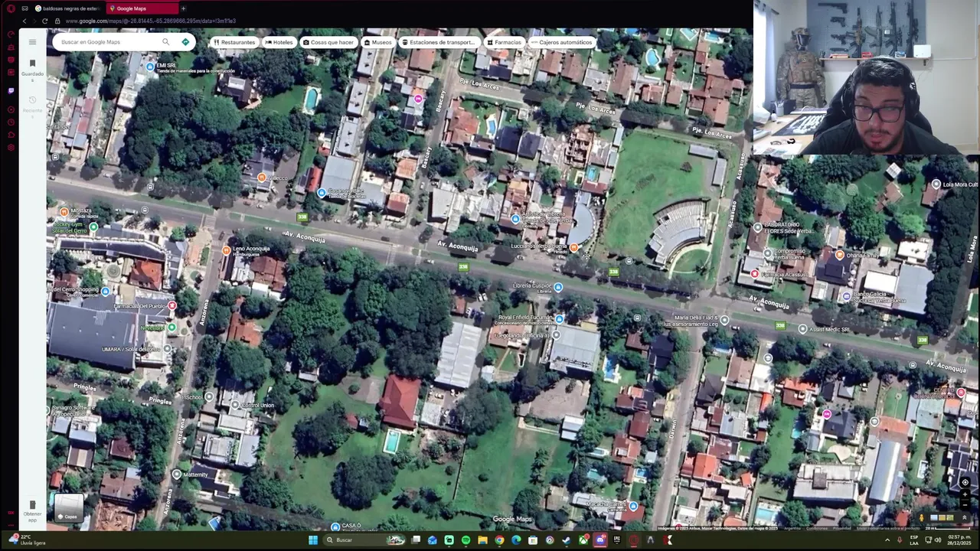The height and width of the screenshot is (551, 980).
Task: Click the Lola Mora Cultural marker
Action: 936,184
